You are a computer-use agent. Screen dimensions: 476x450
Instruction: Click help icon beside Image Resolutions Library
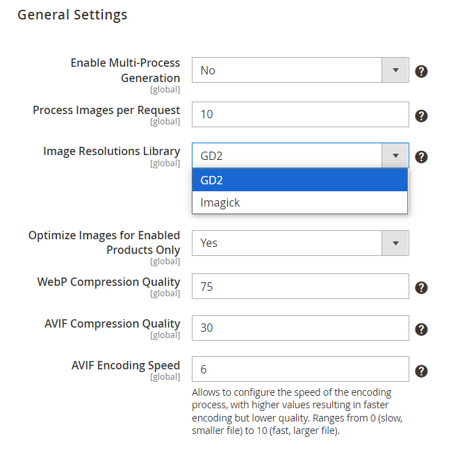click(421, 157)
